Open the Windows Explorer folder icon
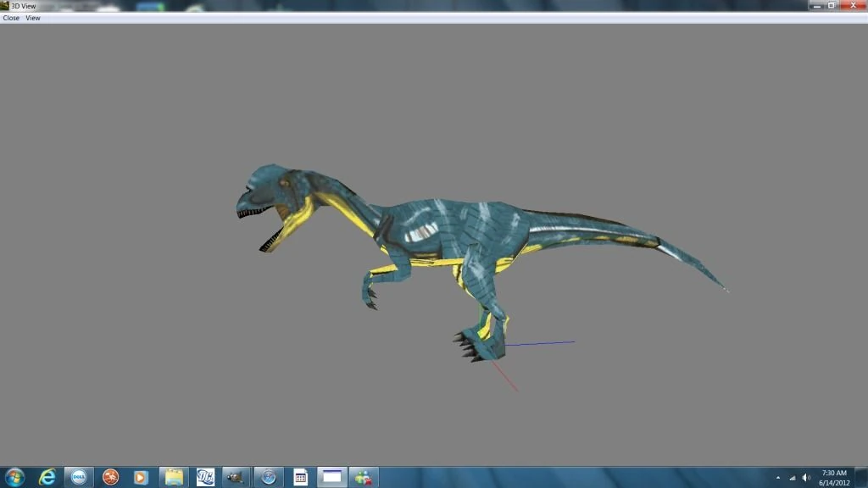868x488 pixels. pos(174,477)
